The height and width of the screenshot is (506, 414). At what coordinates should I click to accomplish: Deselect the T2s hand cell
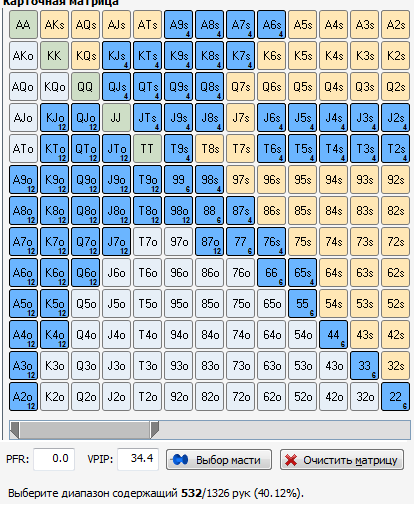(395, 149)
